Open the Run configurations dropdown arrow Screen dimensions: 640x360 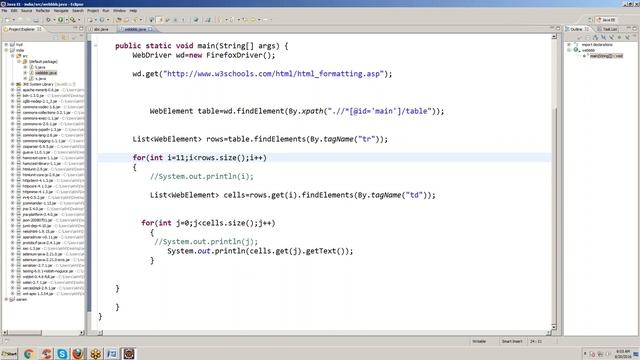67,20
